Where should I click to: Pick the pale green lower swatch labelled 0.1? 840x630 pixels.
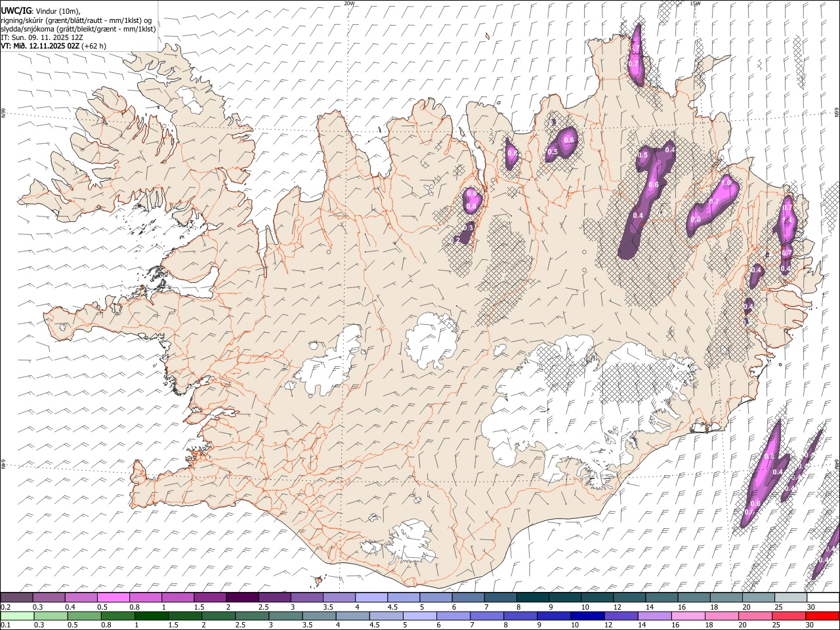click(x=17, y=616)
